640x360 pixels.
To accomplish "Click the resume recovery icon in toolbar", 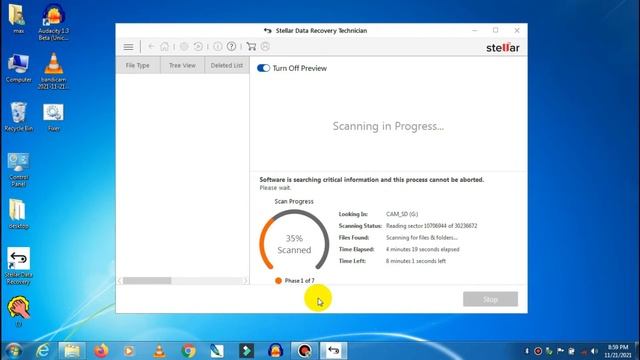I will (x=198, y=47).
